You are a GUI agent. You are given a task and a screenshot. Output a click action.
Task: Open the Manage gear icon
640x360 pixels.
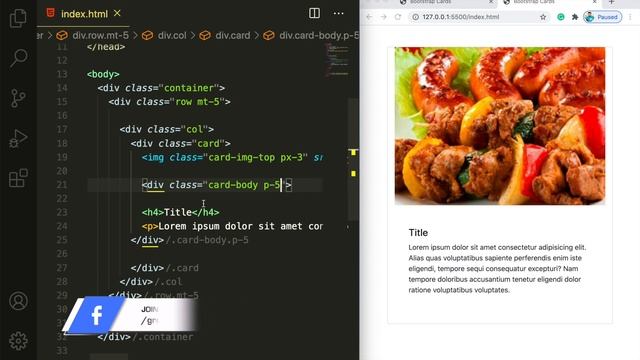coord(18,341)
